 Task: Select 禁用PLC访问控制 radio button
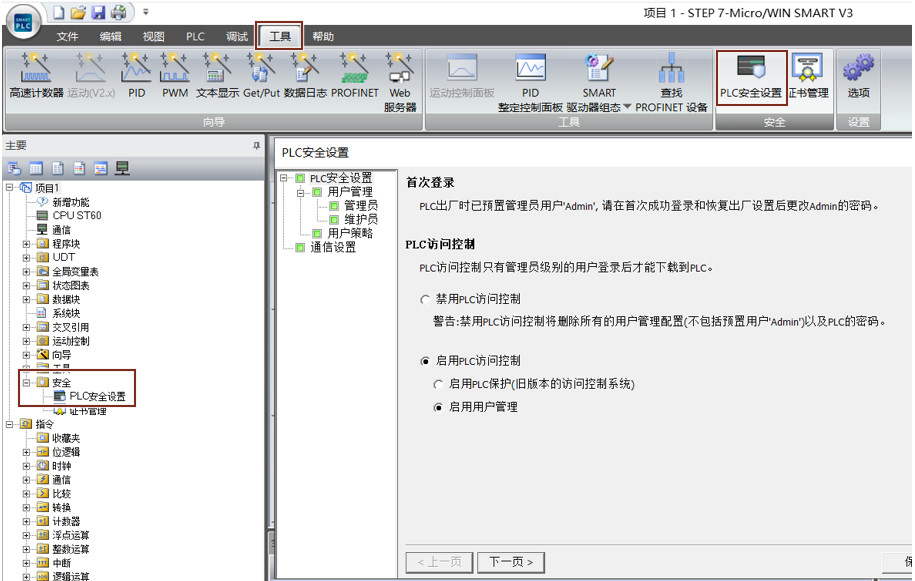click(425, 299)
